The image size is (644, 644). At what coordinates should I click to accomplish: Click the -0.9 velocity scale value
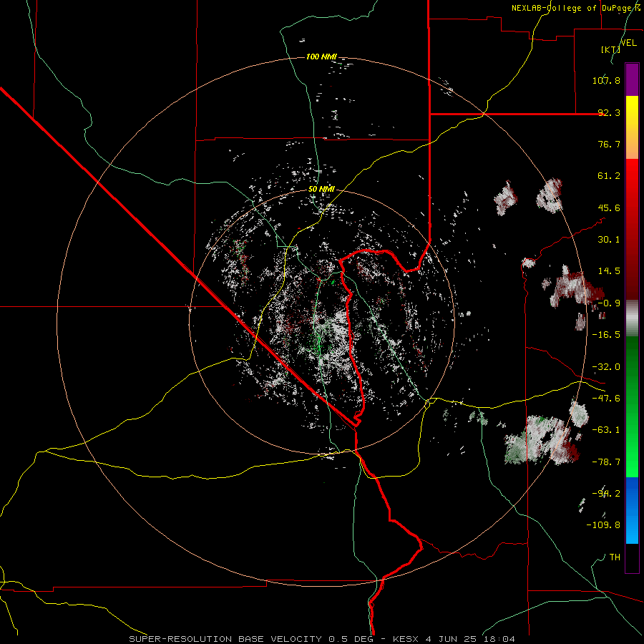point(609,303)
